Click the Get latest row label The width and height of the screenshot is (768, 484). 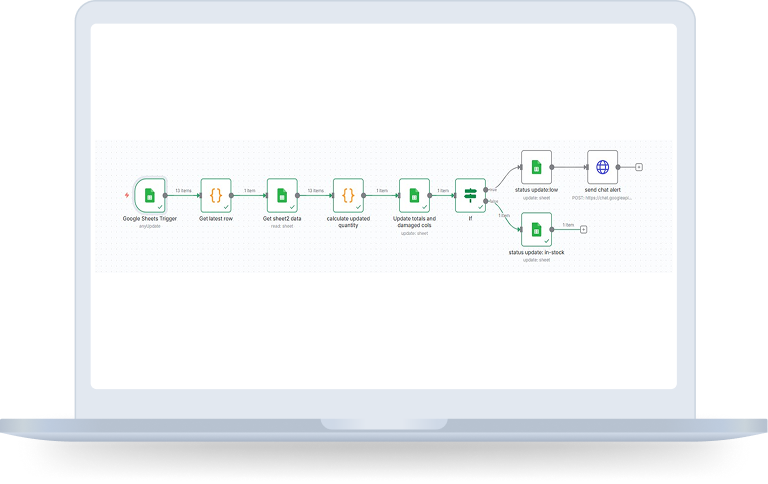coord(216,218)
